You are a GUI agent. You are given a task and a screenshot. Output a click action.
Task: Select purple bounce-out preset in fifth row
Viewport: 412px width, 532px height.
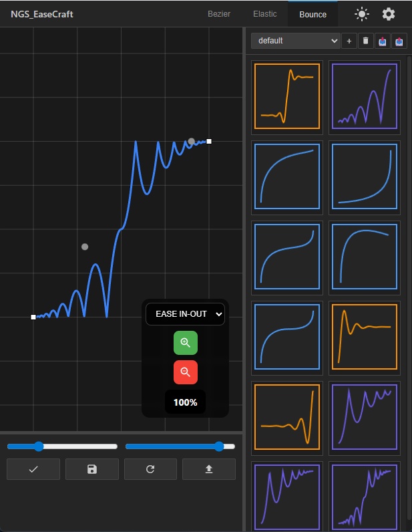click(364, 417)
